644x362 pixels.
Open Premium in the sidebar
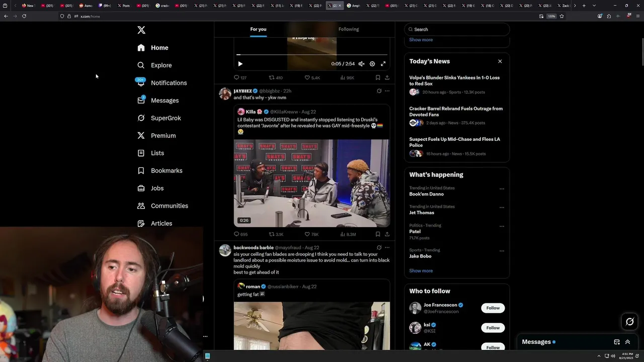[x=156, y=136]
